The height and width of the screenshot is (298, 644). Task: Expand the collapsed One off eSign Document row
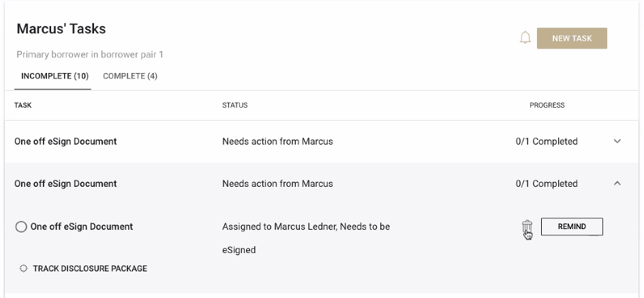coord(617,142)
